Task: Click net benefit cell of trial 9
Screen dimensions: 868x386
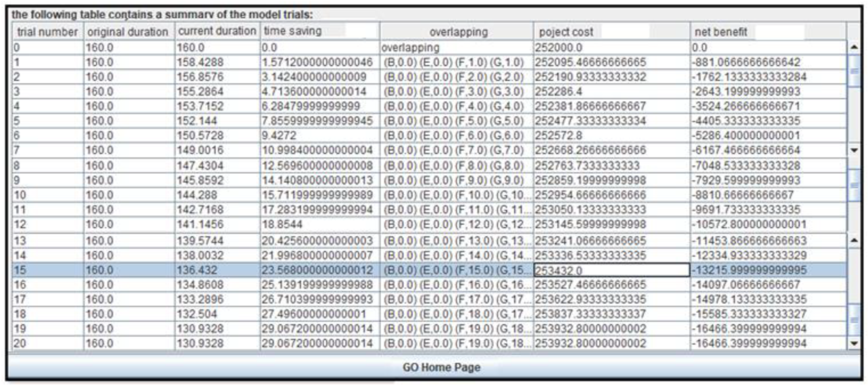Action: click(x=768, y=181)
